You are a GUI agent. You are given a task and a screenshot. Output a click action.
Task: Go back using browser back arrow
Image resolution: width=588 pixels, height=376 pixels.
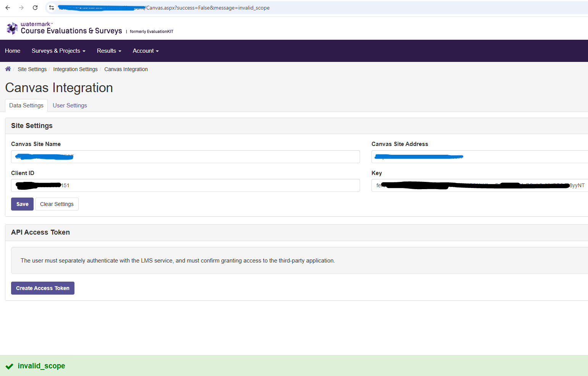coord(8,8)
